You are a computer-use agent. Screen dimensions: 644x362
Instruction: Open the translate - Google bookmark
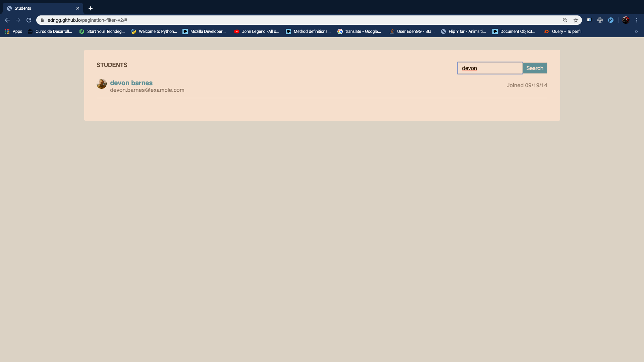[359, 32]
